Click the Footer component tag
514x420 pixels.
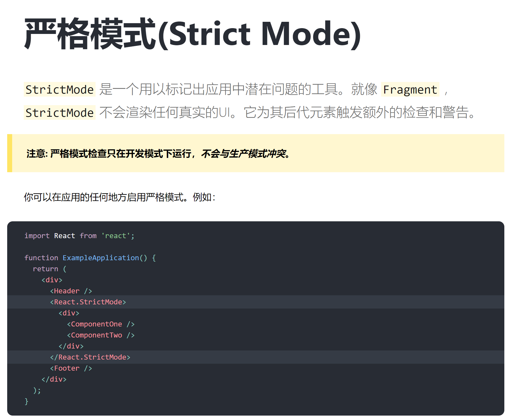point(71,368)
